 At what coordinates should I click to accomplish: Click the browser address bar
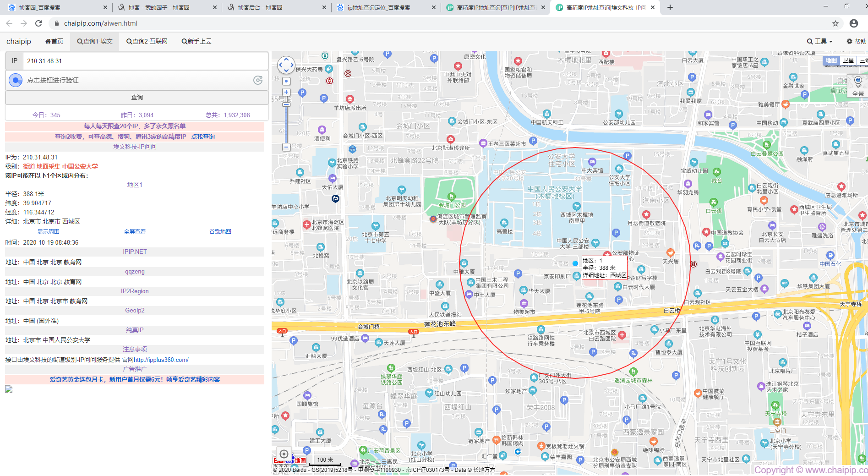point(440,23)
